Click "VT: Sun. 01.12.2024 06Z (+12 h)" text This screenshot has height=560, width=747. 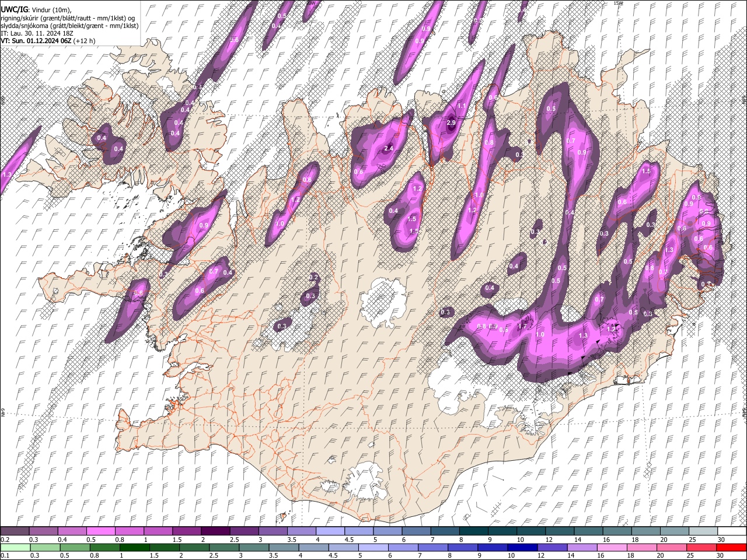coord(47,41)
